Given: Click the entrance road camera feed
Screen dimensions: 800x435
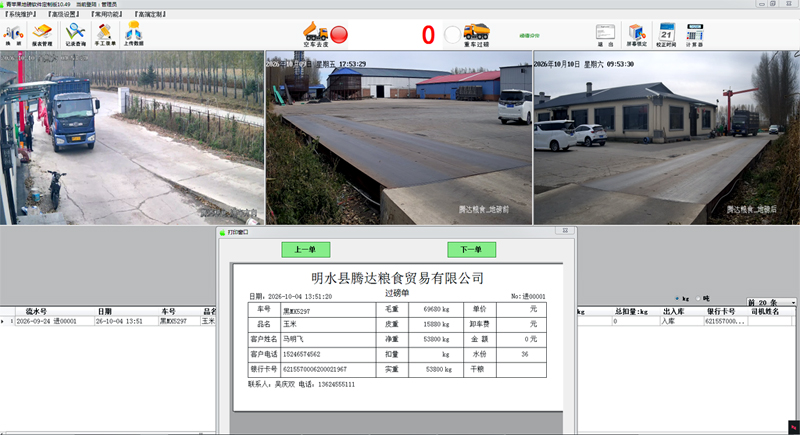Looking at the screenshot, I should coord(132,137).
